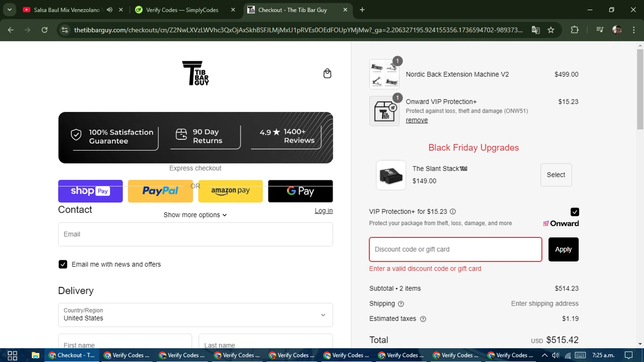Screen dimensions: 644x362
Task: Apply the discount code
Action: (x=563, y=249)
